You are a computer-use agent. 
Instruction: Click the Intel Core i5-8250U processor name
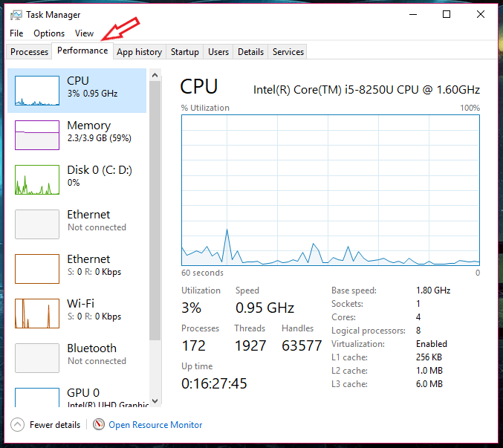pyautogui.click(x=366, y=90)
